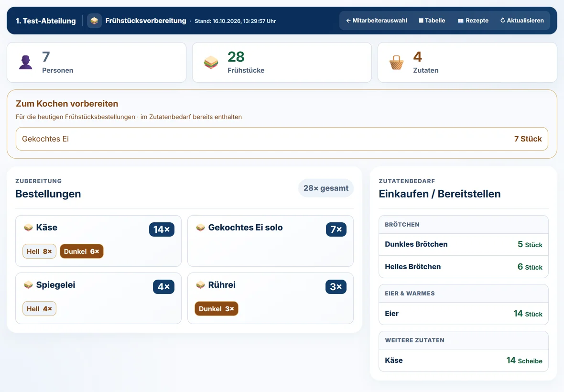Click the 7× badge on Gekochtes Ei solo
The image size is (564, 392).
pos(336,229)
